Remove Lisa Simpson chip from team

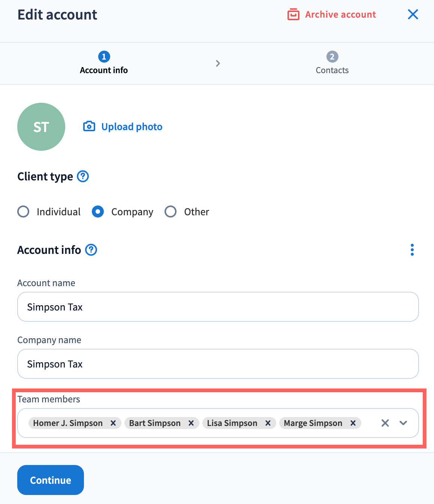pos(268,423)
